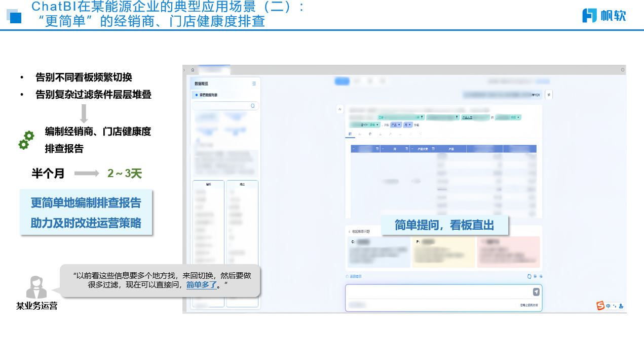
Task: Select the pie chart view icon
Action: [370, 134]
